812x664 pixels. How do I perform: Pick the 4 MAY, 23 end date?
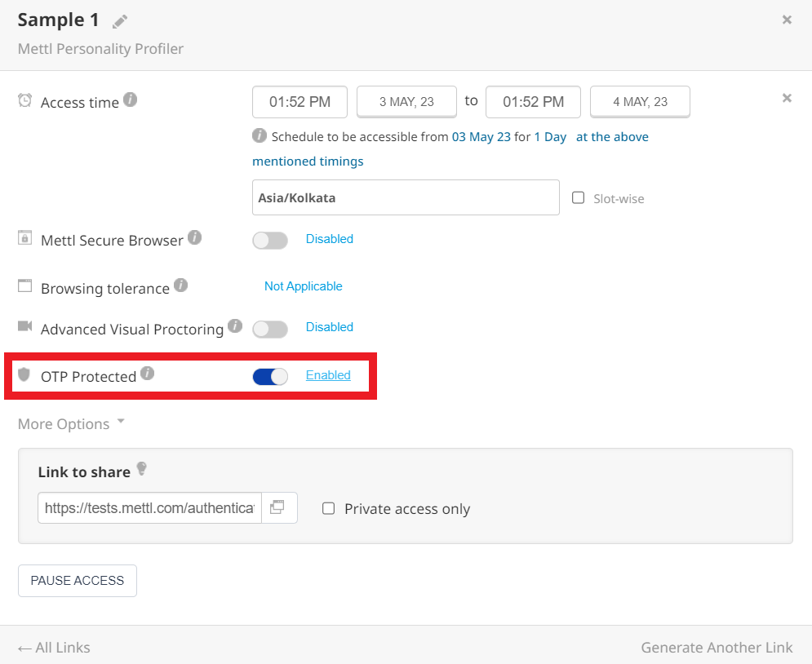click(640, 102)
